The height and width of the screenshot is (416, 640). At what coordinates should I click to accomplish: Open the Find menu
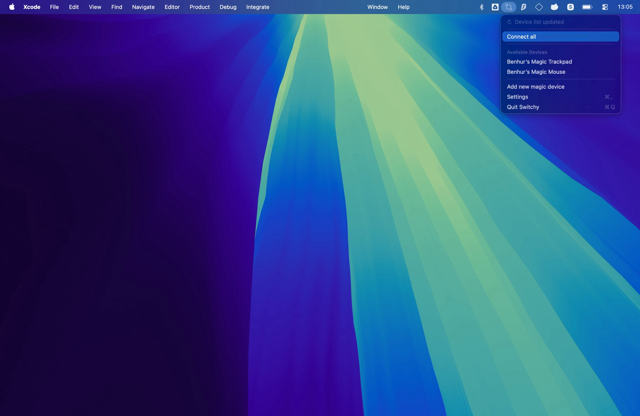[x=117, y=7]
